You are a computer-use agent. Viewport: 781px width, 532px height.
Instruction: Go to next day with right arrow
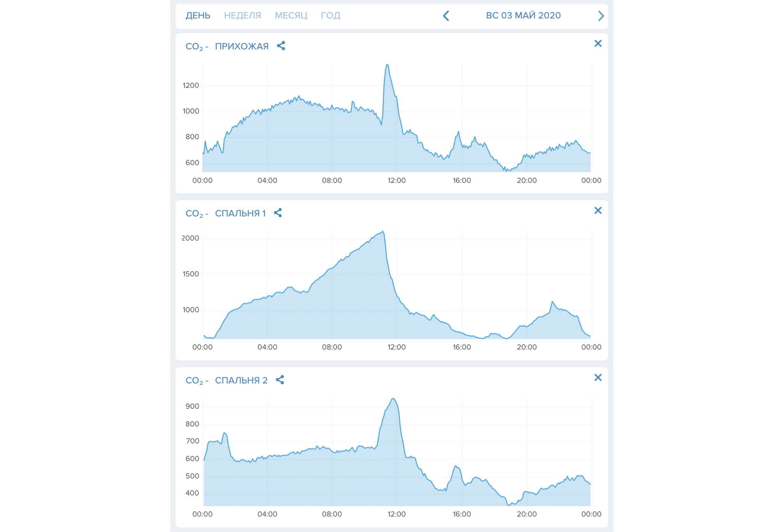coord(601,16)
